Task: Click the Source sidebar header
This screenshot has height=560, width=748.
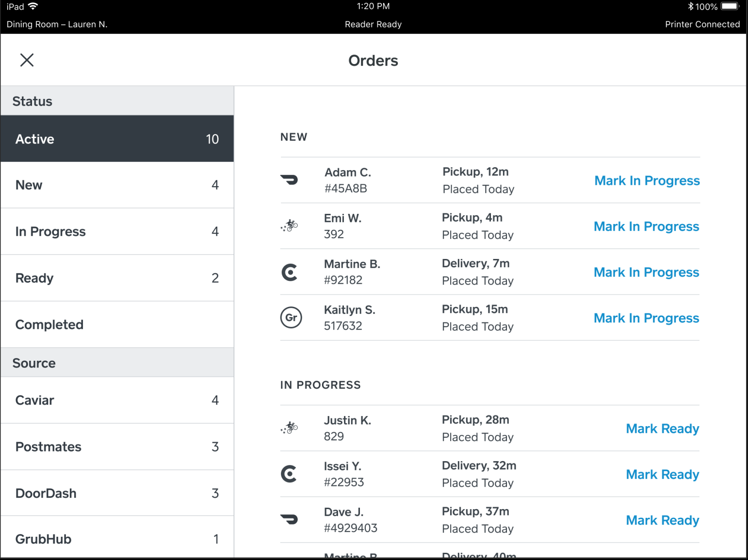Action: pos(117,363)
